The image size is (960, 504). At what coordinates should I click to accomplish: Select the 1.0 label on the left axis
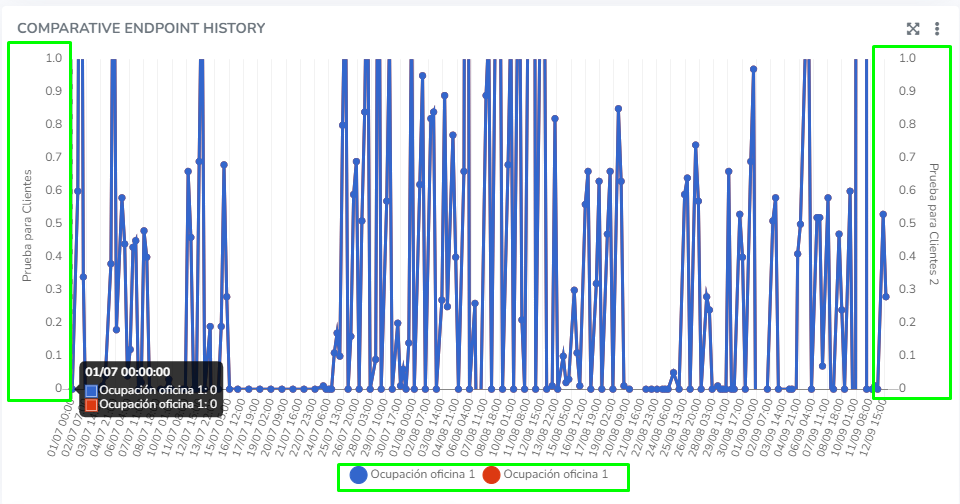[54, 58]
